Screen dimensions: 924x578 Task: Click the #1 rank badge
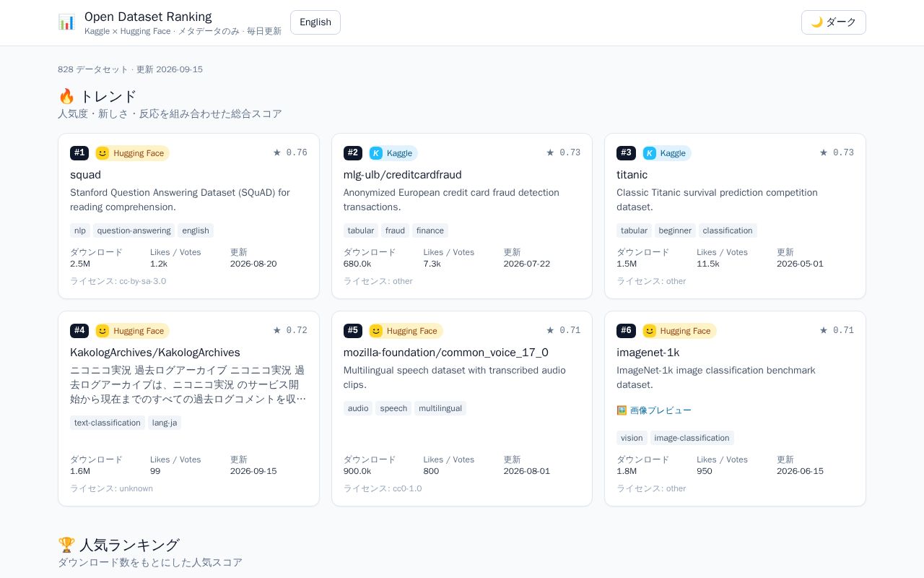[x=79, y=153]
